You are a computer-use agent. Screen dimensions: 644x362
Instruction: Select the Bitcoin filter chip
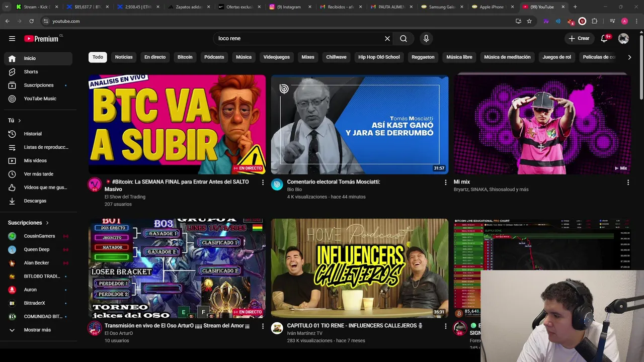pyautogui.click(x=185, y=57)
